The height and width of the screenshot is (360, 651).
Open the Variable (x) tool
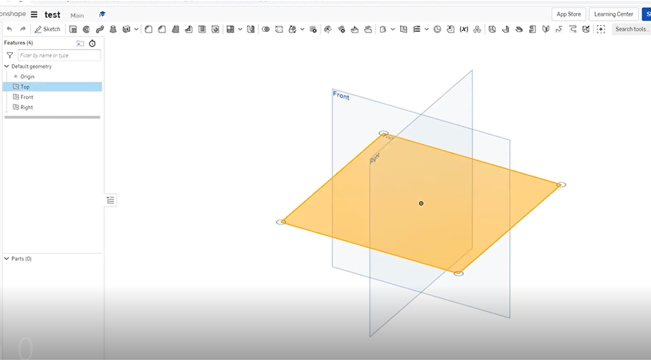click(x=464, y=29)
